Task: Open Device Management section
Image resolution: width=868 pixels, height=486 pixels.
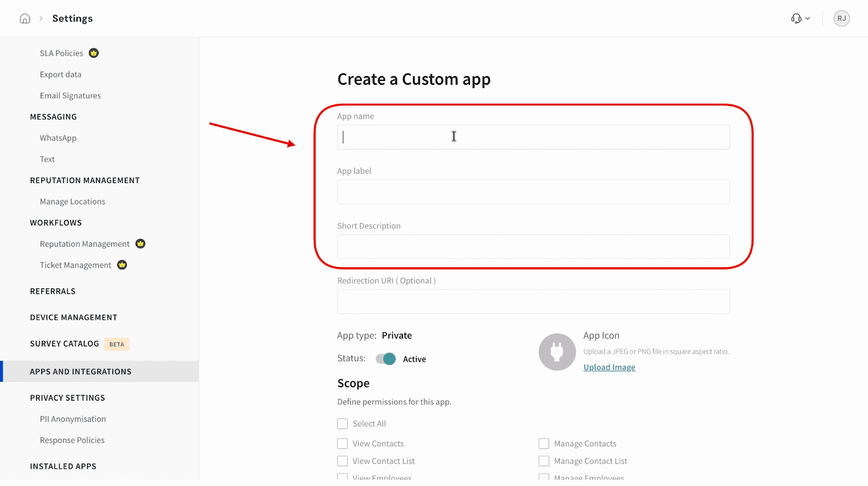Action: click(73, 317)
